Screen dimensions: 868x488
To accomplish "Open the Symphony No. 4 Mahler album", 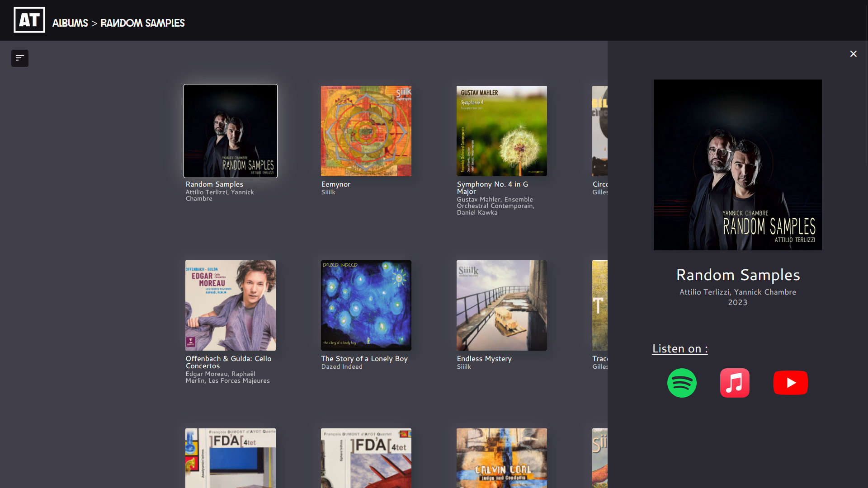I will [x=502, y=131].
